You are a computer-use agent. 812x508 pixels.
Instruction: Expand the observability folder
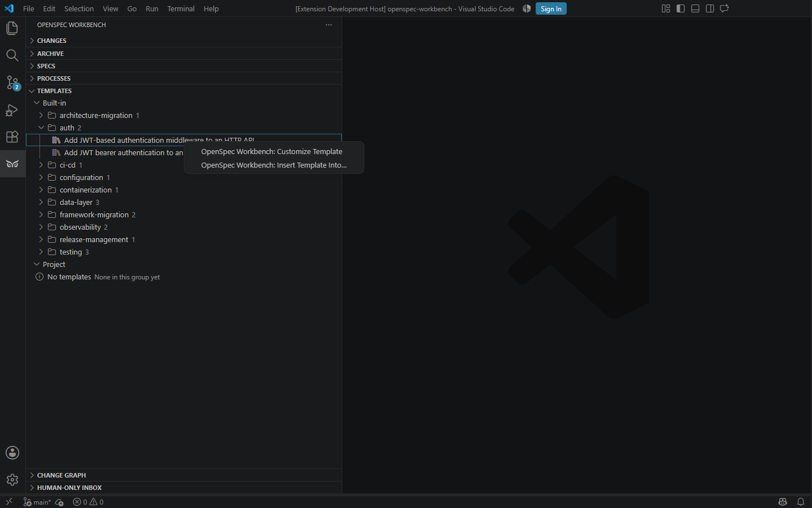click(x=184, y=227)
